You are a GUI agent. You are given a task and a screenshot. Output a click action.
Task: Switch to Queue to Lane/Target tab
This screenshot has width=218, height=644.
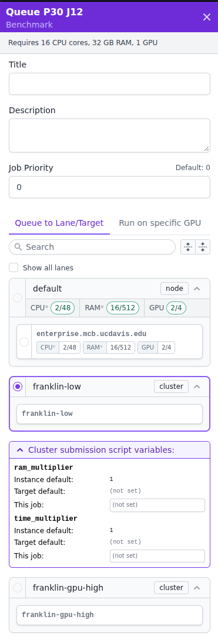[59, 223]
